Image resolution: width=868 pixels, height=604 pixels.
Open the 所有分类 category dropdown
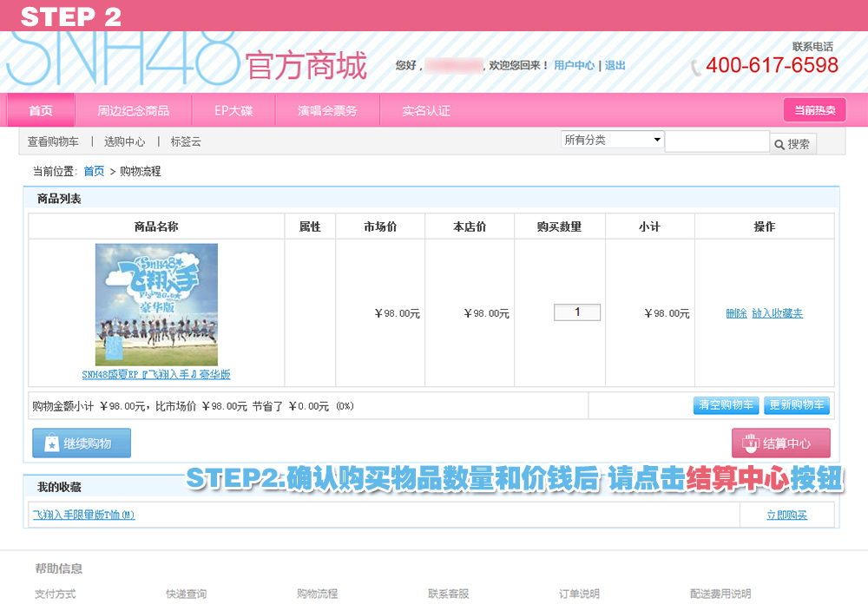pos(612,140)
